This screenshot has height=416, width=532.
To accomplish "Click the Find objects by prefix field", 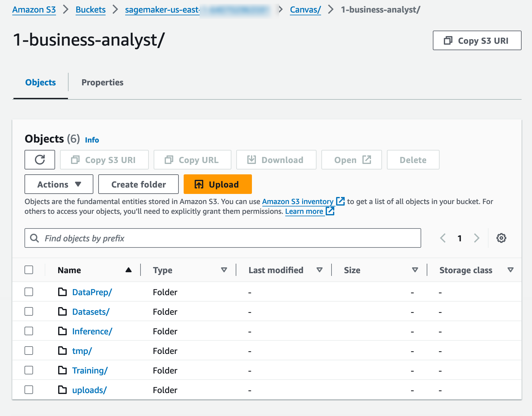I will coord(223,238).
